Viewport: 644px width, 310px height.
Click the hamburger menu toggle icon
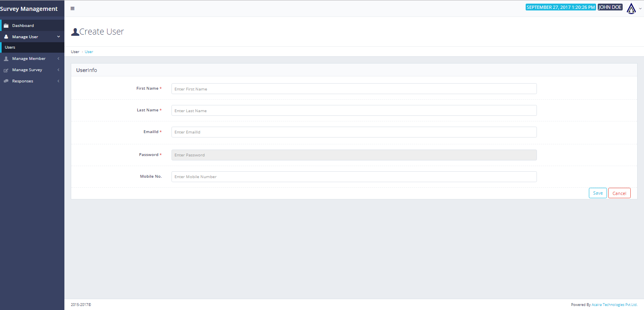pos(72,8)
